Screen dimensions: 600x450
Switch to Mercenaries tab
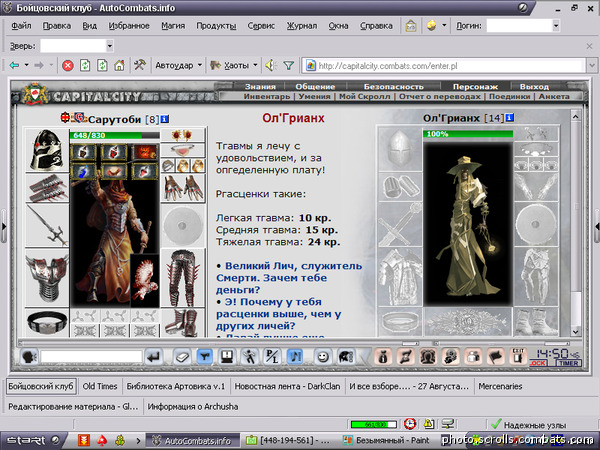[500, 386]
